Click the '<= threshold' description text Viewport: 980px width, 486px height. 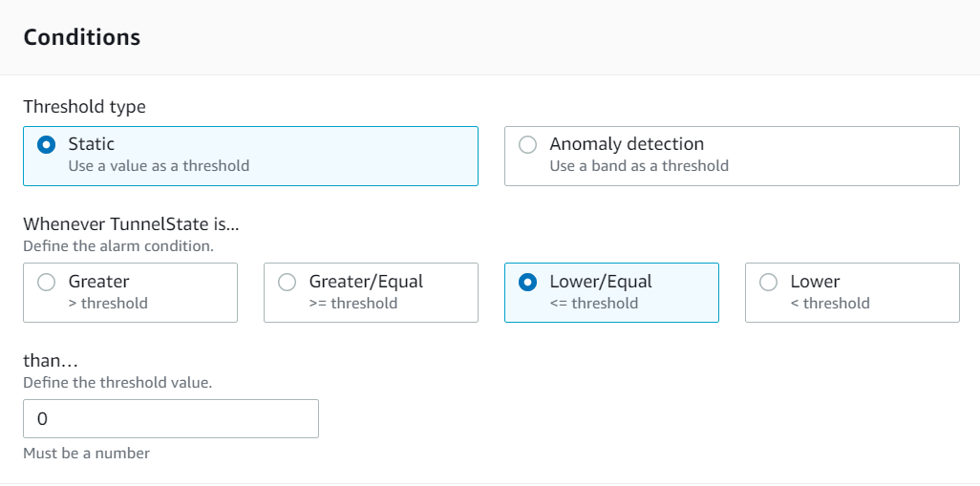click(x=593, y=304)
